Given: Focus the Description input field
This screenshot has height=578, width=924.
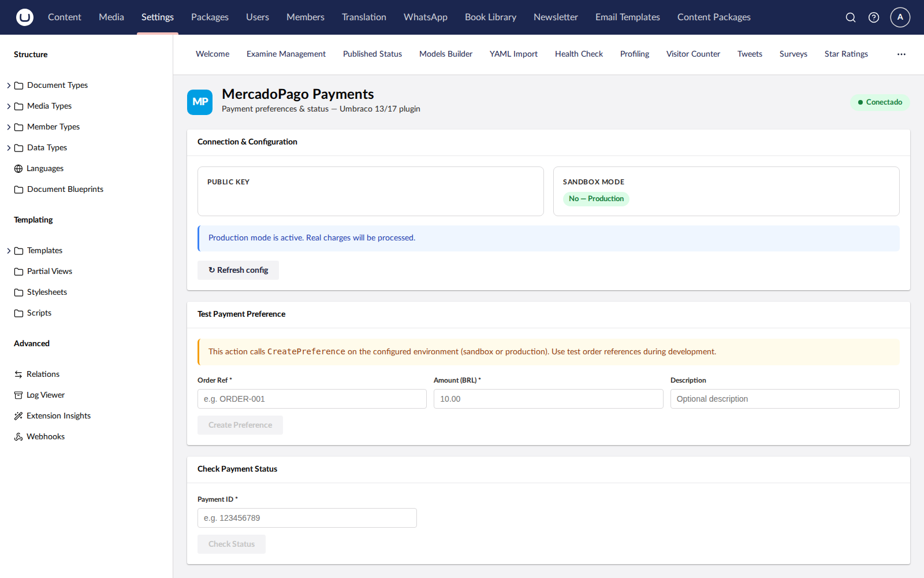Looking at the screenshot, I should click(785, 399).
